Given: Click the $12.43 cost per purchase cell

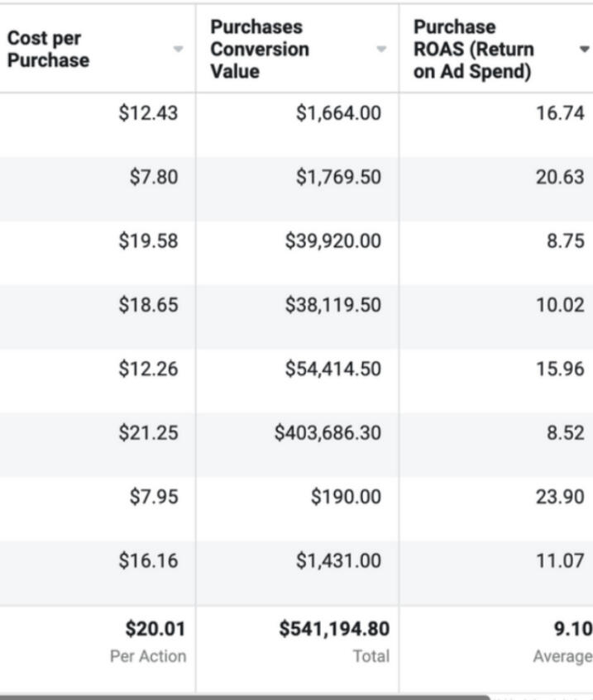Looking at the screenshot, I should click(x=148, y=113).
